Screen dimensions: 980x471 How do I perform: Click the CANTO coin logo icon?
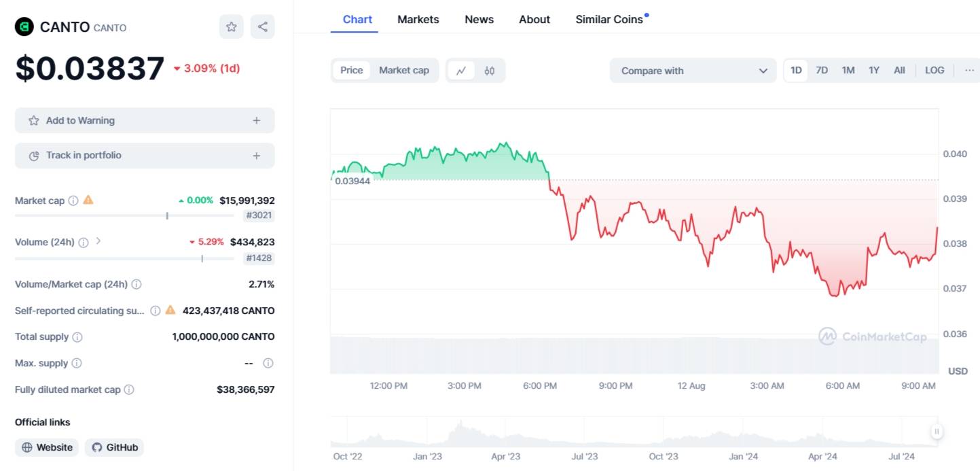coord(24,27)
